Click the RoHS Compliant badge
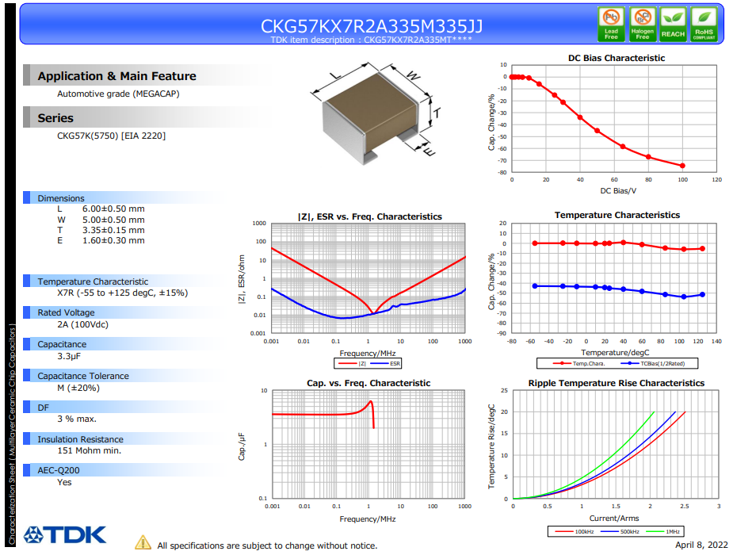The height and width of the screenshot is (555, 756). [704, 24]
